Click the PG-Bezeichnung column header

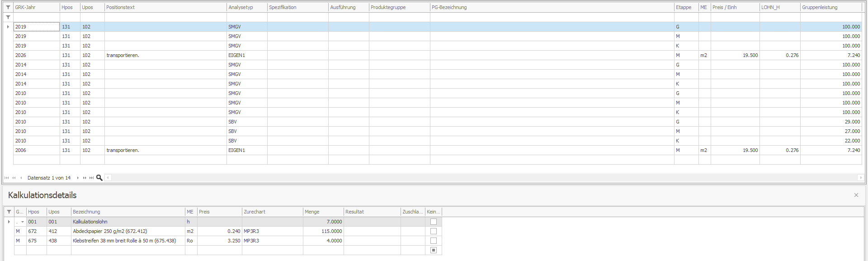tap(552, 7)
